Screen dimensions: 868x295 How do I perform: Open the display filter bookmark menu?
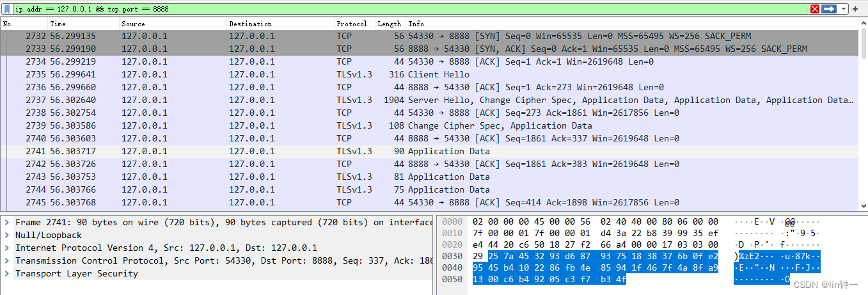coord(8,9)
